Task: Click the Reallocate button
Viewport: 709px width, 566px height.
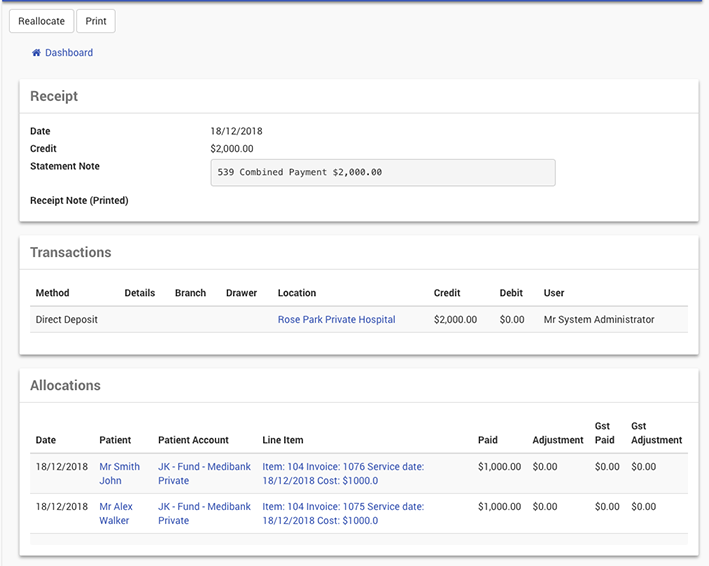Action: click(x=41, y=21)
